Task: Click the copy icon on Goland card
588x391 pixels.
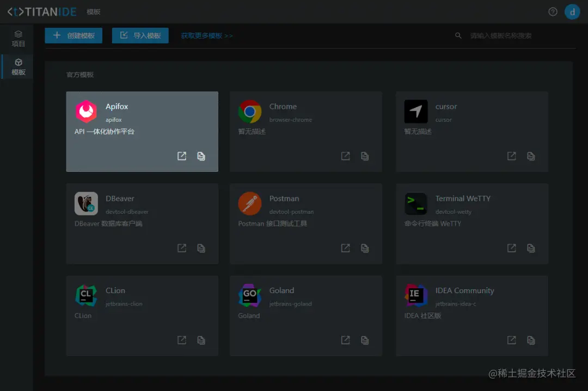Action: (x=364, y=340)
